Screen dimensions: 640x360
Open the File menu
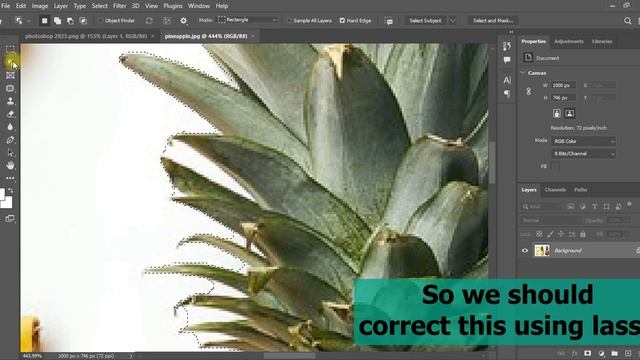[x=6, y=6]
